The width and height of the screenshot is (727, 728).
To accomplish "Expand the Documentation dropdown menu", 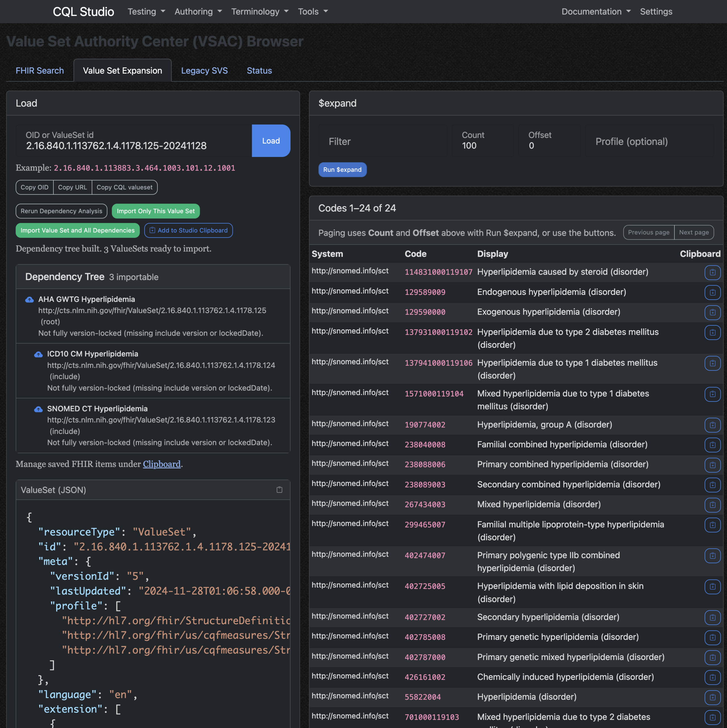I will point(596,12).
